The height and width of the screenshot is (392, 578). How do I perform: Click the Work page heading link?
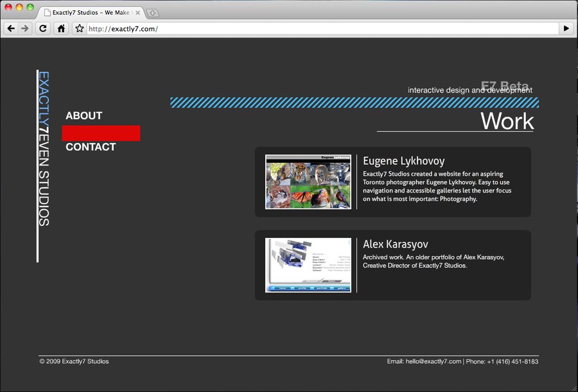(507, 121)
